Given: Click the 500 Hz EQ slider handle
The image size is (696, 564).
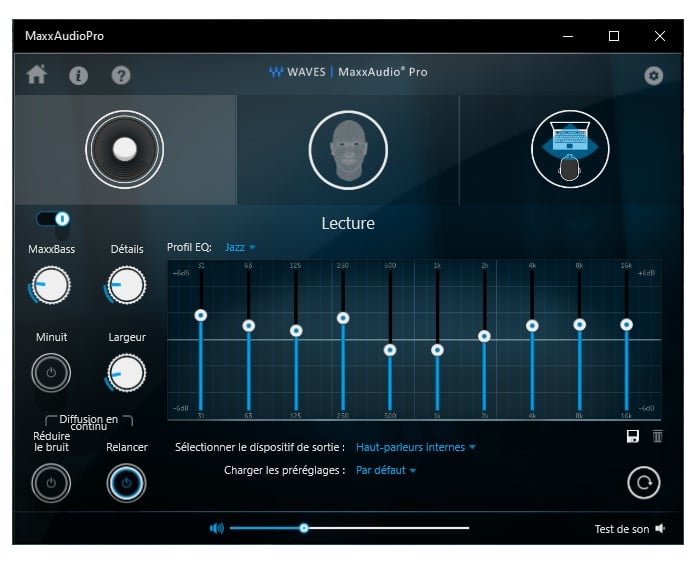Looking at the screenshot, I should (x=390, y=350).
